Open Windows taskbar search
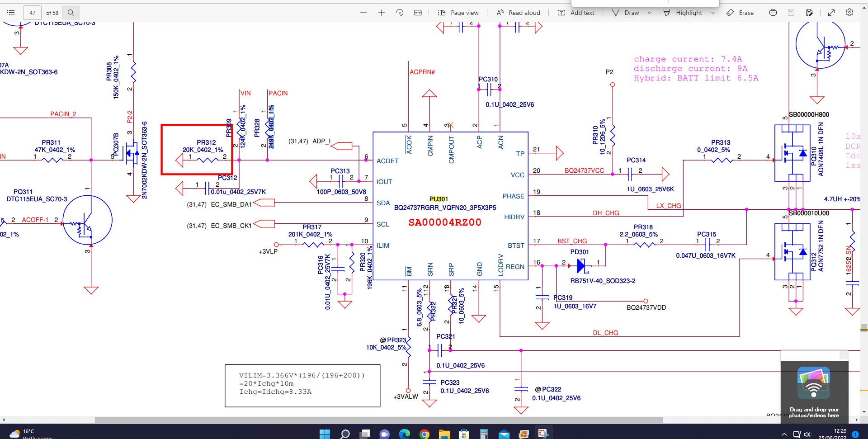The width and height of the screenshot is (868, 439). [345, 434]
